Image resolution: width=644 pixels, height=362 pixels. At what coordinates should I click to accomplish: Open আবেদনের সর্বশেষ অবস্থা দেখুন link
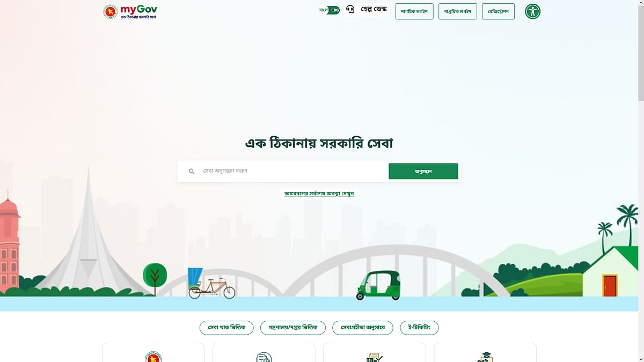tap(319, 194)
